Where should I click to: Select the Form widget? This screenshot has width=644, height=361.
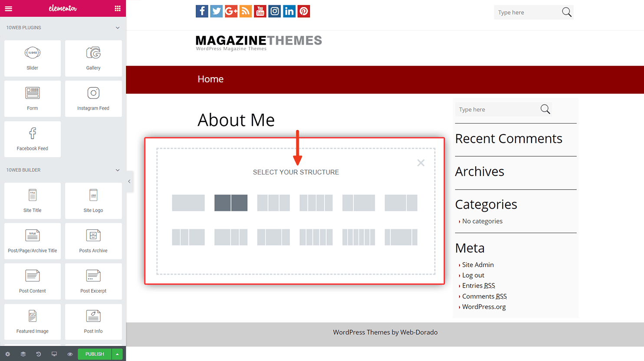pyautogui.click(x=33, y=98)
